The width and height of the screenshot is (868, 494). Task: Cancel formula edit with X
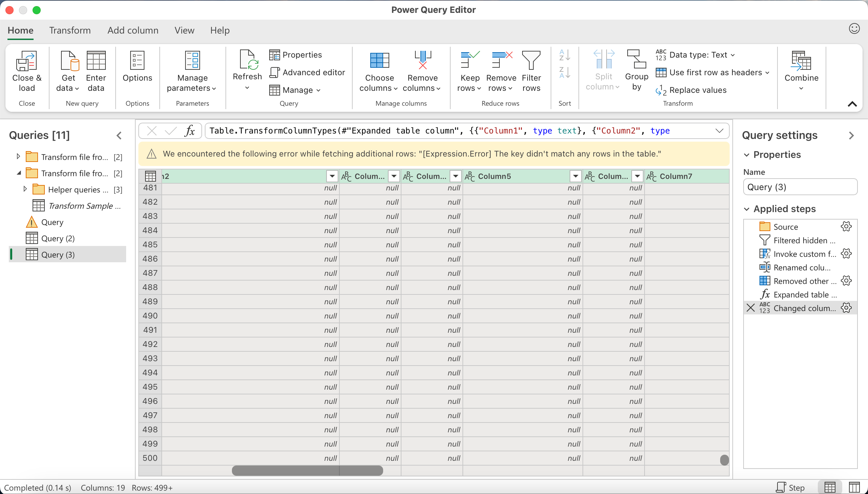coord(152,131)
